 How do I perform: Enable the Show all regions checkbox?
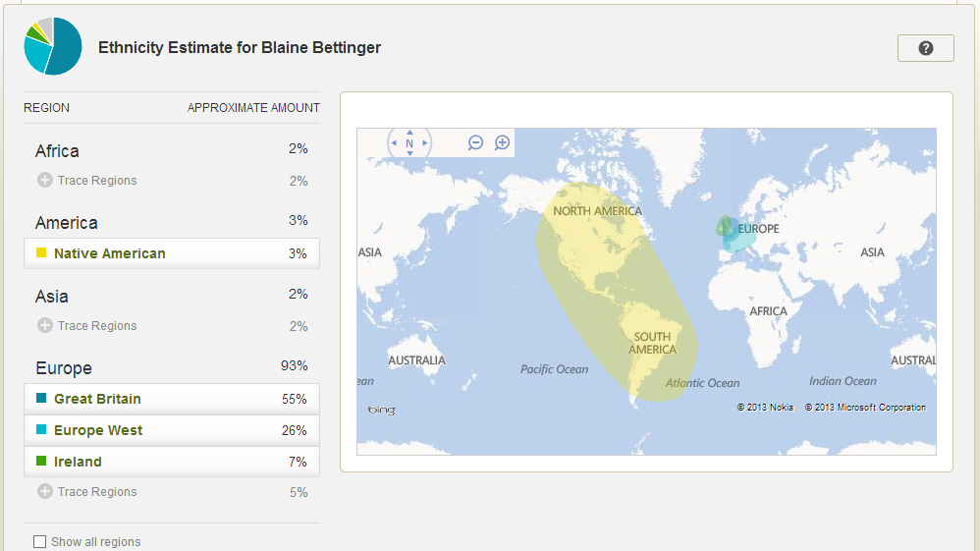pyautogui.click(x=39, y=541)
